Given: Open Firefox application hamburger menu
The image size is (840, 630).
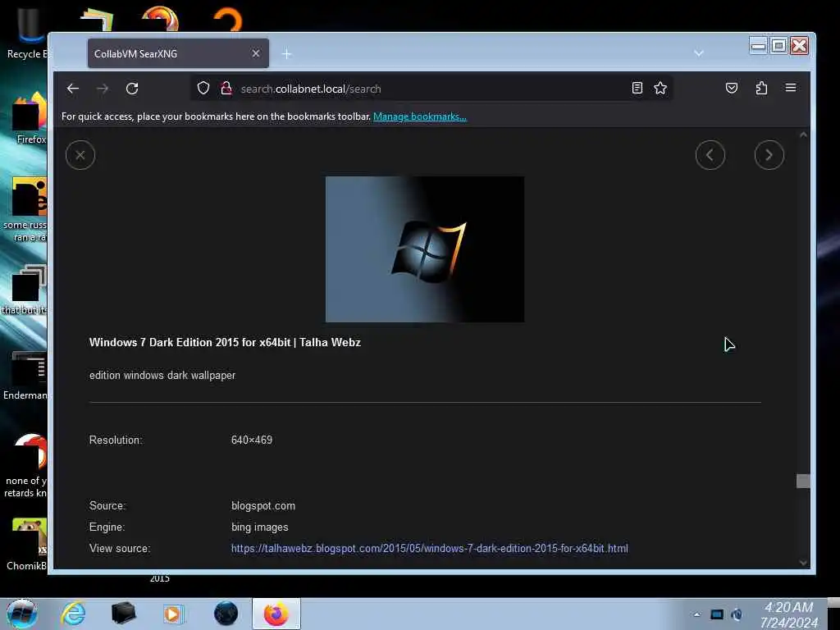Looking at the screenshot, I should (x=791, y=88).
